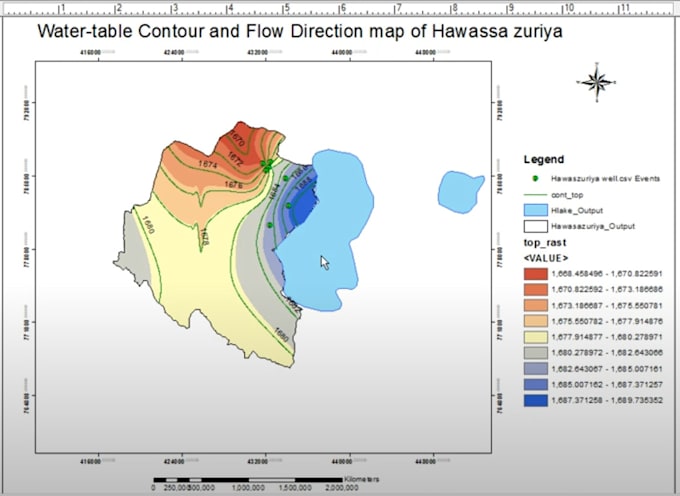Select the Hawasazuriya_Output legend label
The image size is (680, 496).
pos(593,226)
